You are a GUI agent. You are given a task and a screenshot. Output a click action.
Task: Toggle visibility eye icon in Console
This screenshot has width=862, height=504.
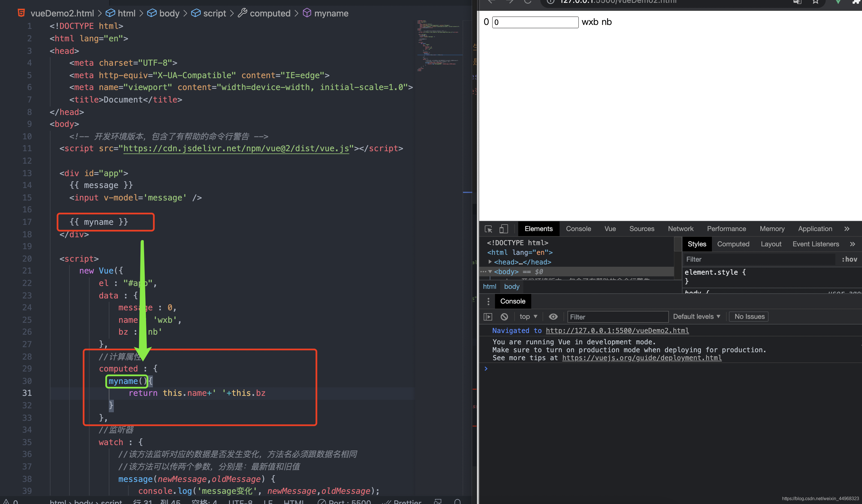(x=552, y=316)
